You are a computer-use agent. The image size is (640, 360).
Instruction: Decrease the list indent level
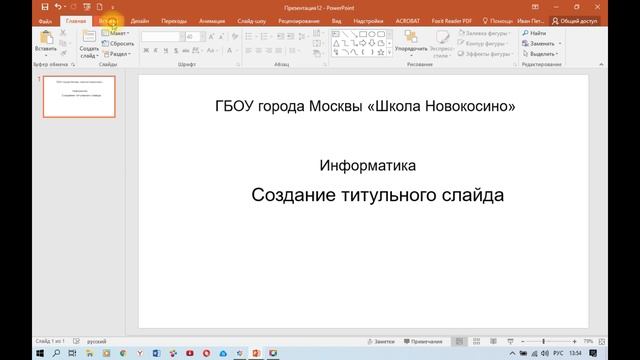pyautogui.click(x=280, y=37)
